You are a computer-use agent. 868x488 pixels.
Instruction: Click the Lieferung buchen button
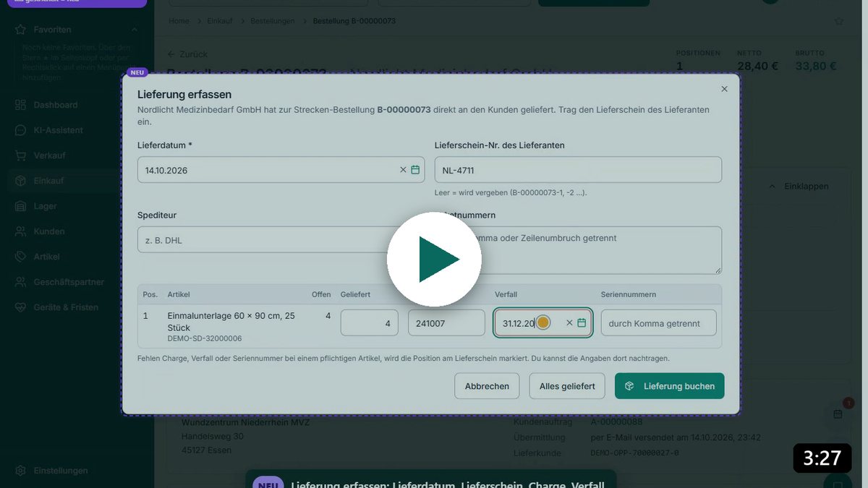[x=669, y=386]
